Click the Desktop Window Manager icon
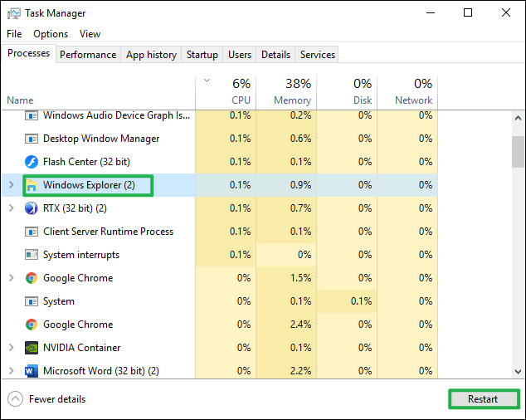 coord(32,139)
